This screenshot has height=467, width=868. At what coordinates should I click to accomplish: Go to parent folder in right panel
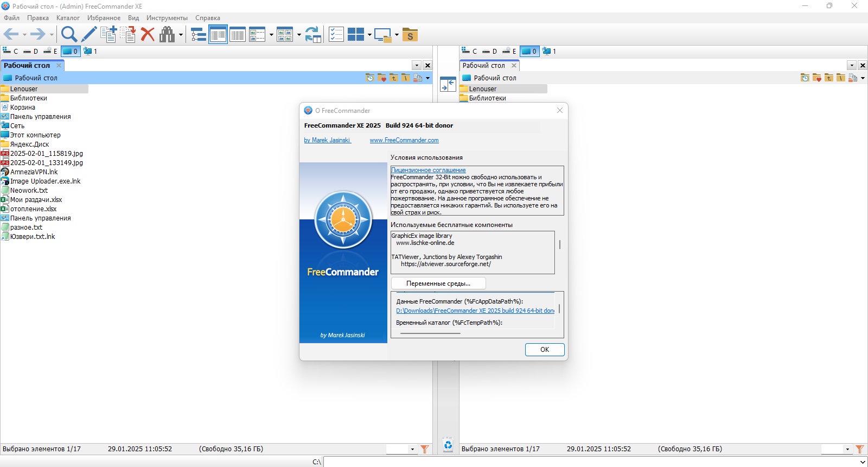point(829,78)
